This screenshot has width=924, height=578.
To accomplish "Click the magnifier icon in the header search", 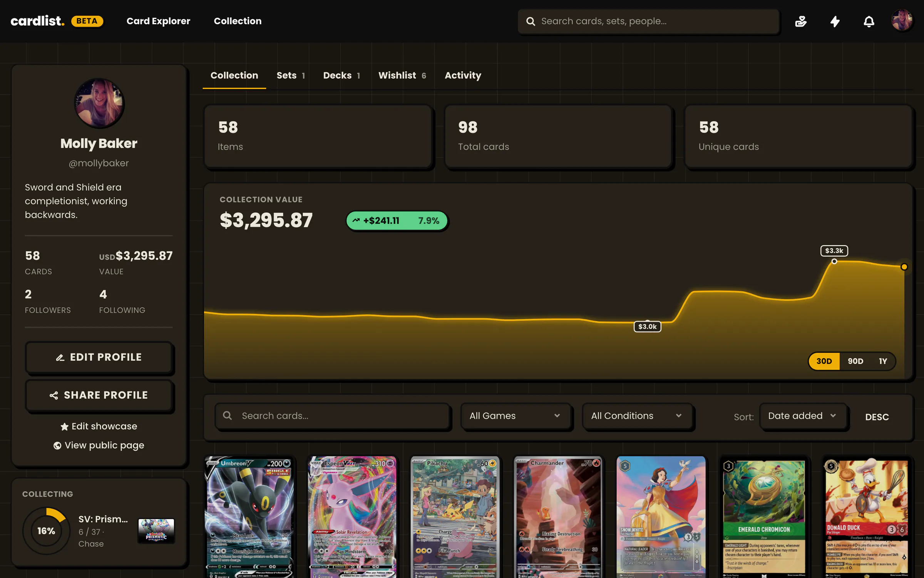I will (531, 21).
